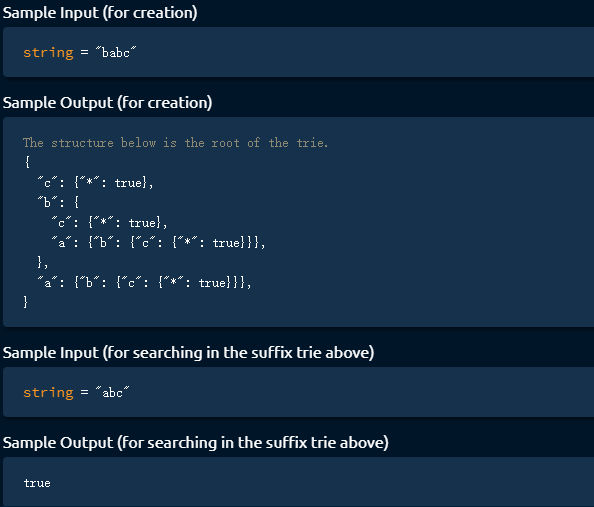Viewport: 594px width, 507px height.
Task: Click the "Sample Input (for creation)" heading
Action: 100,13
